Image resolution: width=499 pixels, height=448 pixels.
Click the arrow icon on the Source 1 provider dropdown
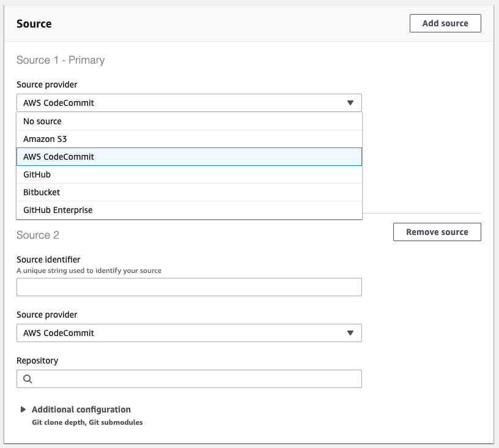click(x=350, y=103)
